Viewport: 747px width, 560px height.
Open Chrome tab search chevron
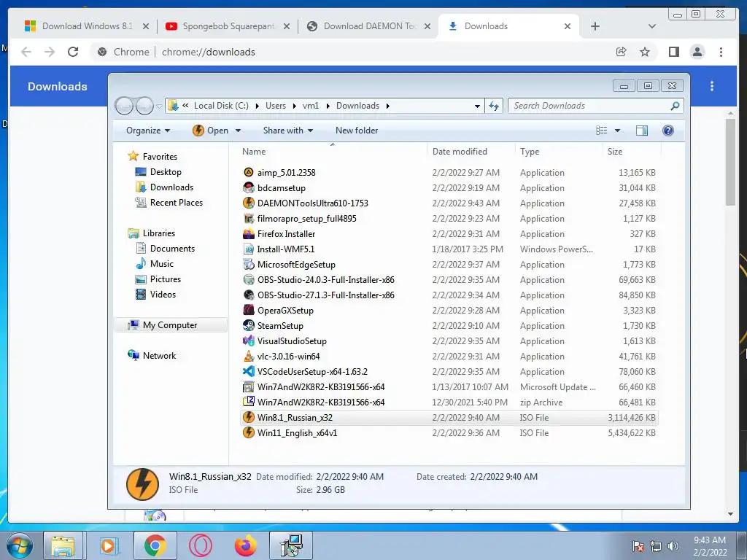click(x=651, y=26)
